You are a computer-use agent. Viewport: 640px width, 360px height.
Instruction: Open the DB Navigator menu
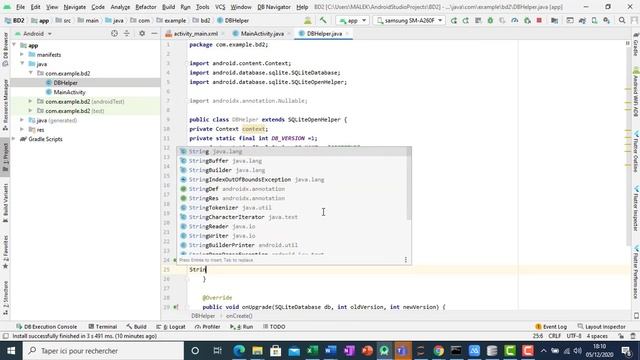click(274, 7)
